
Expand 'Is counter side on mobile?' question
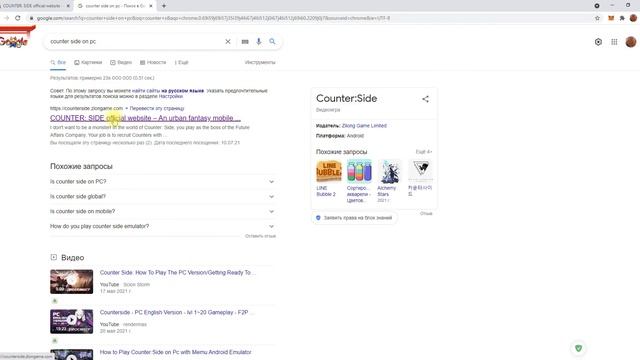point(162,211)
